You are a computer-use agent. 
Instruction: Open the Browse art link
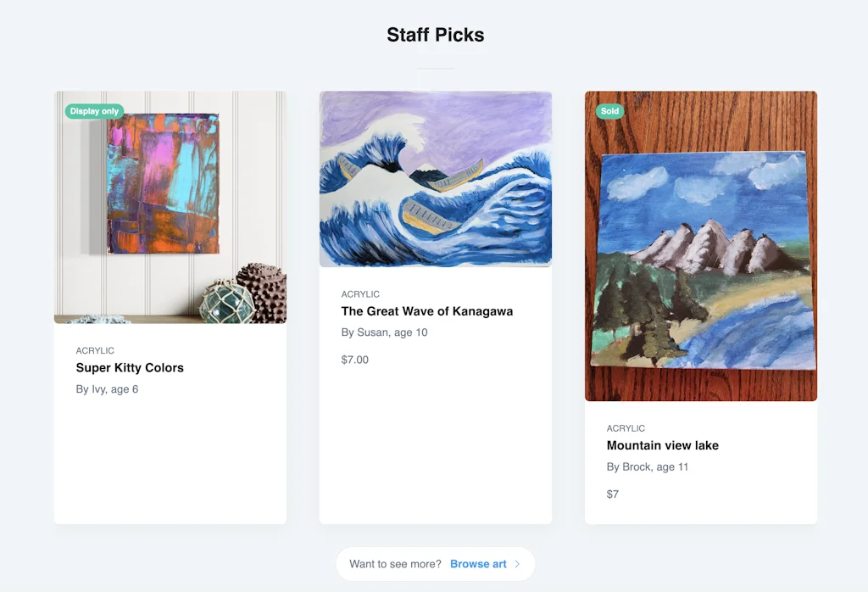click(478, 564)
